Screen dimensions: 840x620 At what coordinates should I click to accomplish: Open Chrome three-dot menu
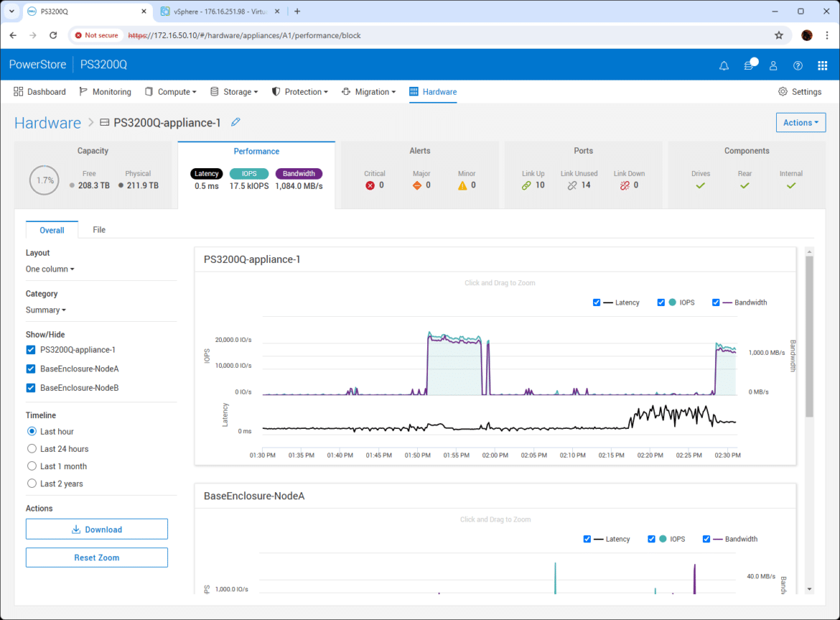click(827, 35)
